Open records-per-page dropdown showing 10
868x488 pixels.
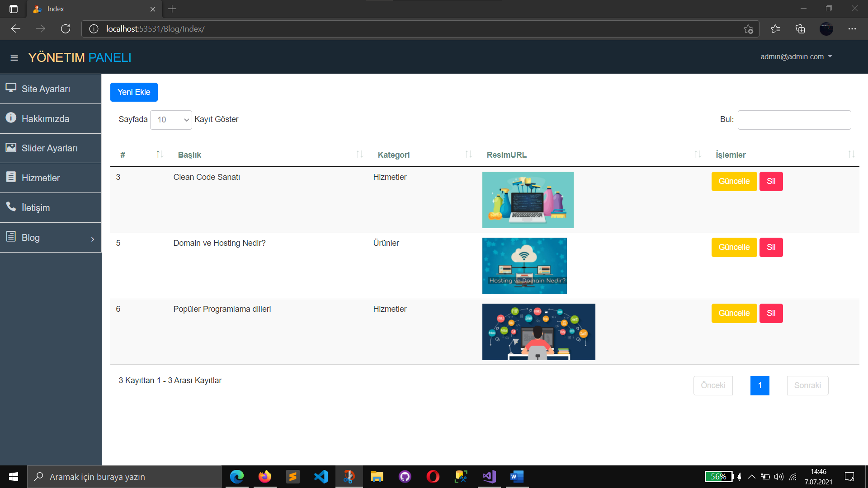coord(171,120)
